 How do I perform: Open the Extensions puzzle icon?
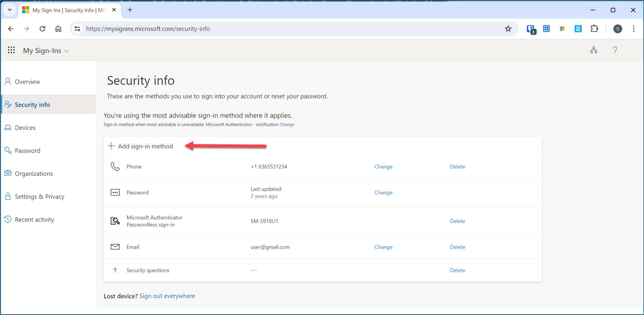point(594,29)
